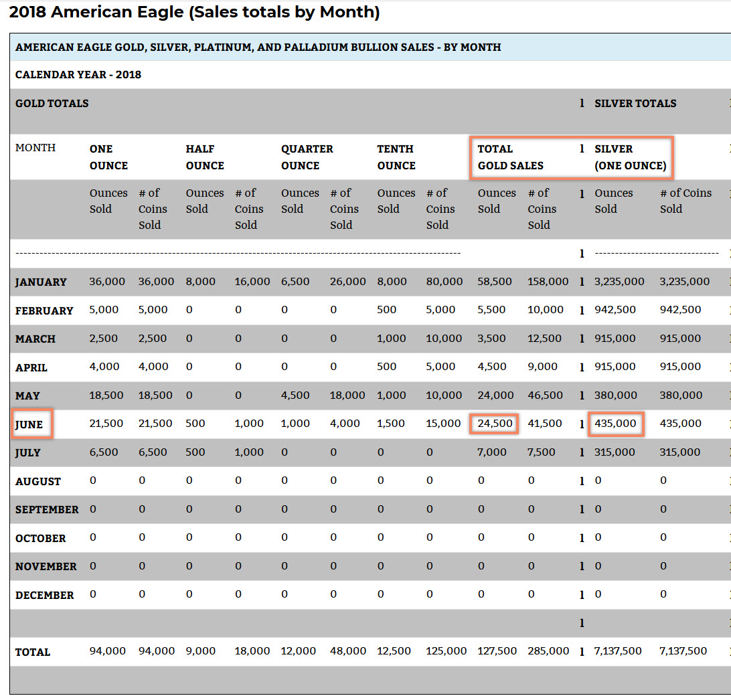The height and width of the screenshot is (700, 731).
Task: Select May total gold ounces value 24,000
Action: point(495,396)
